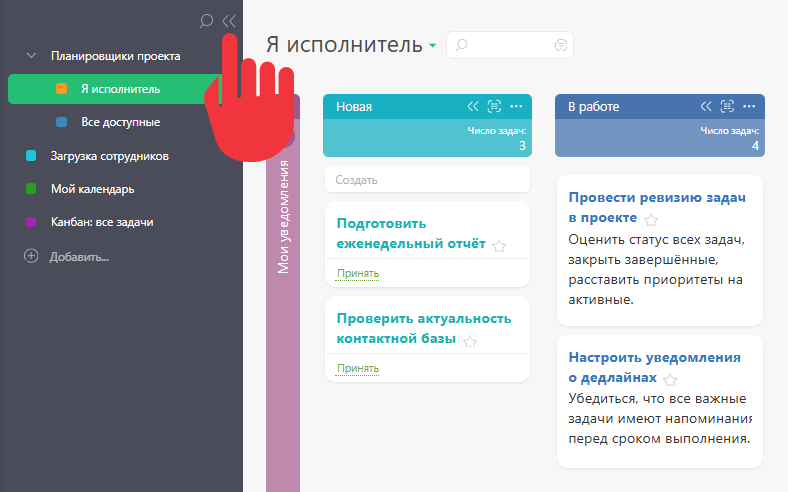Image resolution: width=788 pixels, height=492 pixels.
Task: Click the board search field
Action: [510, 45]
